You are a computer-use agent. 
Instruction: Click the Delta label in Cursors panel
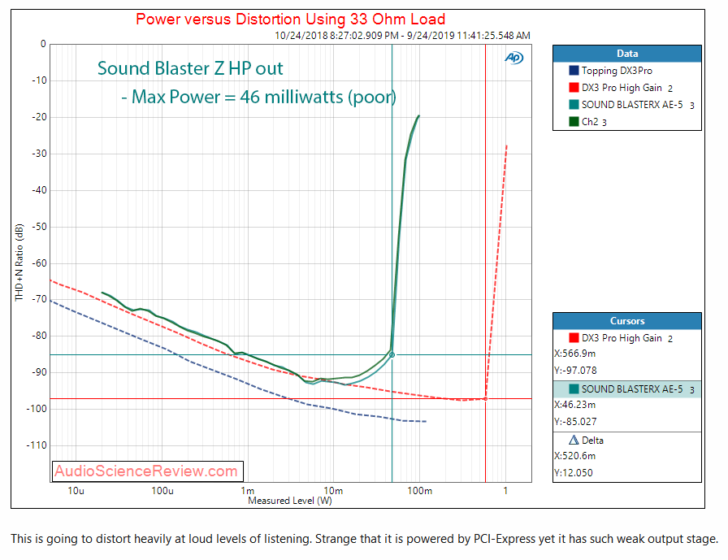(x=592, y=441)
